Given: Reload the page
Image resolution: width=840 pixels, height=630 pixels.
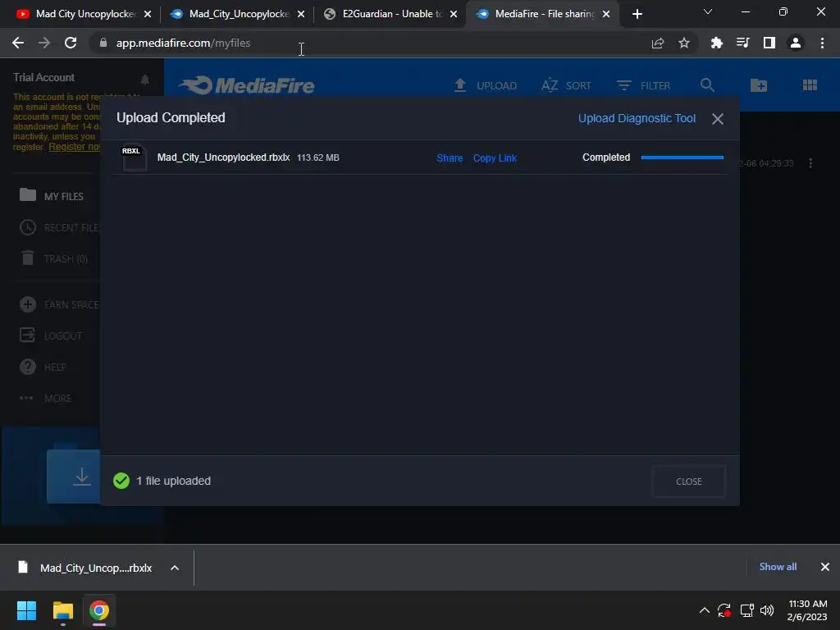Looking at the screenshot, I should click(71, 43).
